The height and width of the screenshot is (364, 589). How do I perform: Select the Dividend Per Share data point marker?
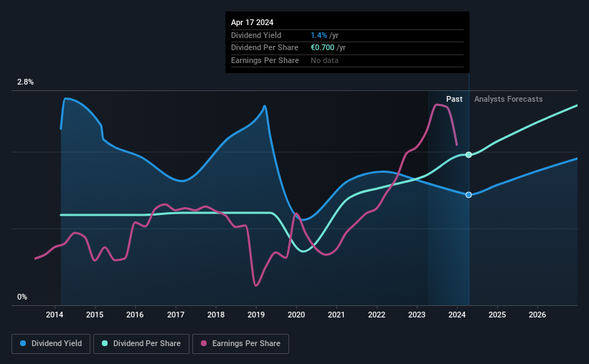click(x=468, y=155)
